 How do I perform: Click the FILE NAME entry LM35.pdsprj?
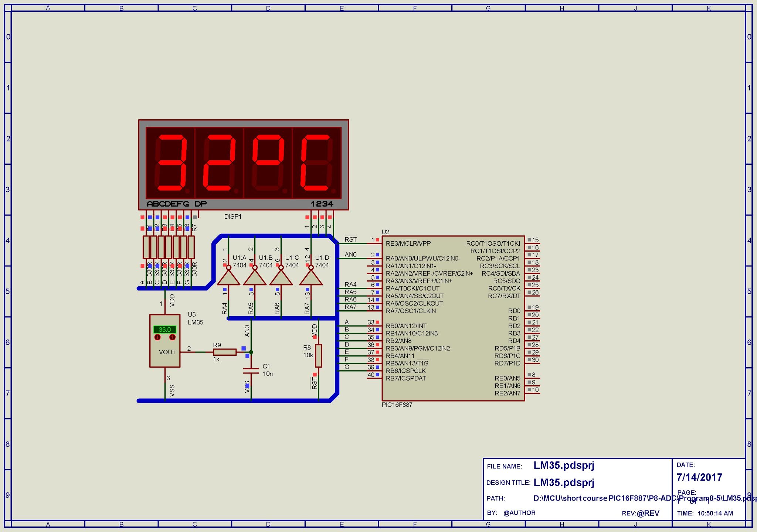point(564,466)
